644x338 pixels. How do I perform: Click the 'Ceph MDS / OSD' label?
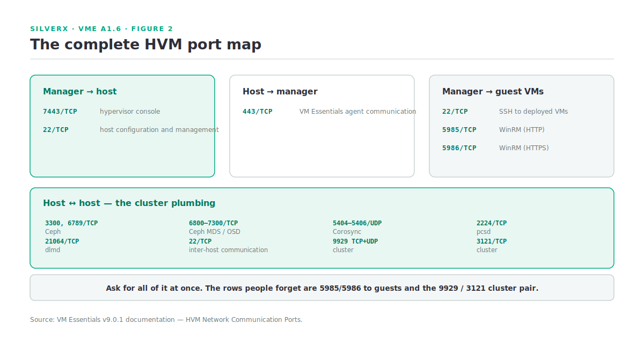point(215,232)
